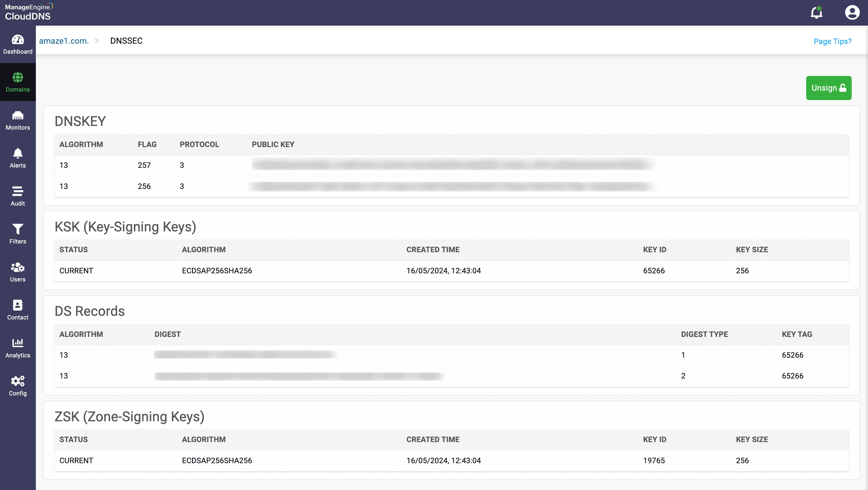
Task: Select the Domains globe icon
Action: pos(17,78)
